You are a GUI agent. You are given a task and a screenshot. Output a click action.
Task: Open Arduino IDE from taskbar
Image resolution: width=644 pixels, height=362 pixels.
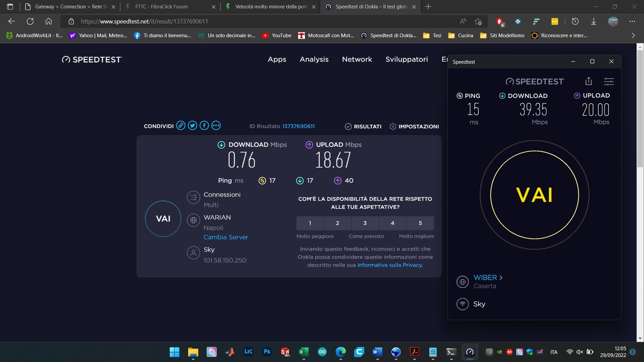pos(322,352)
